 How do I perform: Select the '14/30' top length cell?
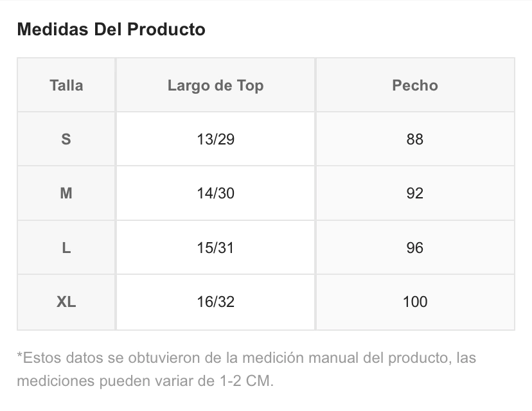point(215,193)
